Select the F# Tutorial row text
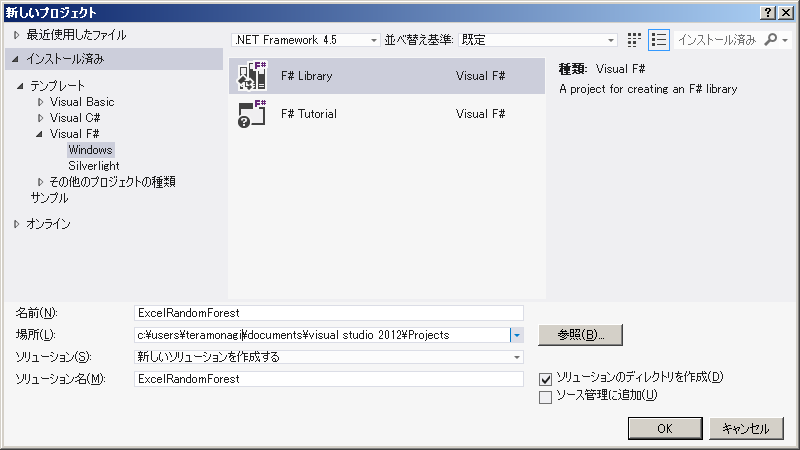 pyautogui.click(x=309, y=114)
